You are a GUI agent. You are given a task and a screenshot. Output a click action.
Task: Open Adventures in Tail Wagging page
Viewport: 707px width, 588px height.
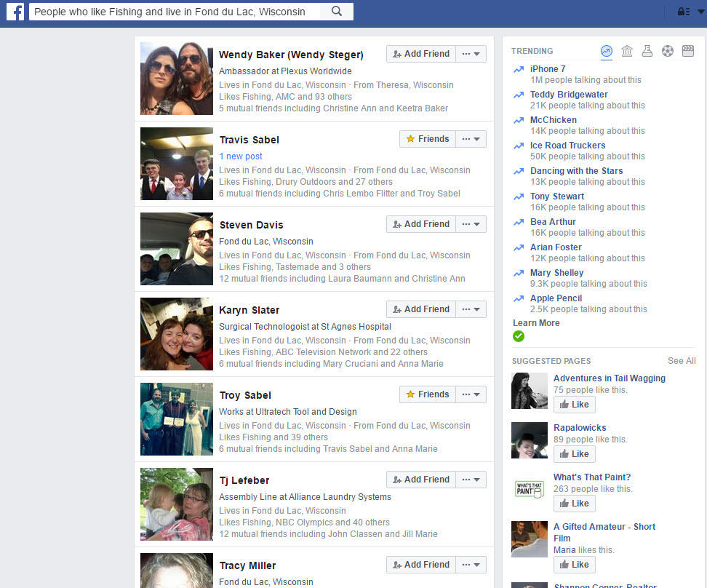(x=609, y=378)
